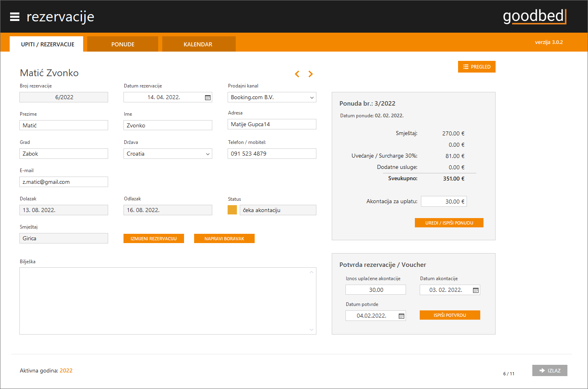The image size is (588, 389).
Task: Click the Smještaj amount 270.00 €
Action: [453, 133]
